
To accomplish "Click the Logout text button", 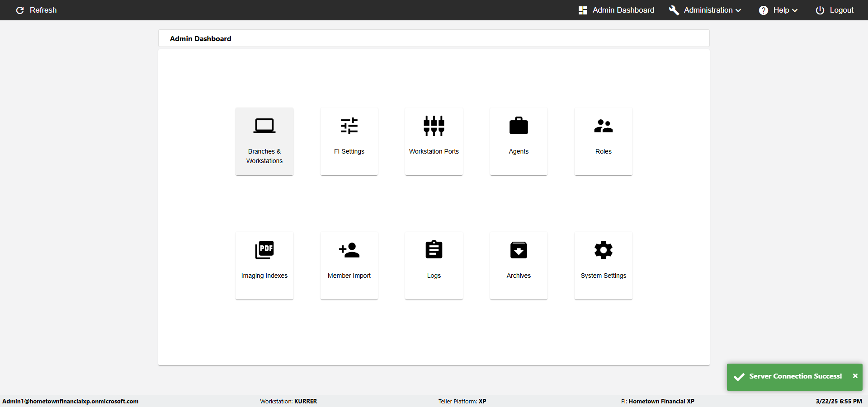I will coord(842,10).
